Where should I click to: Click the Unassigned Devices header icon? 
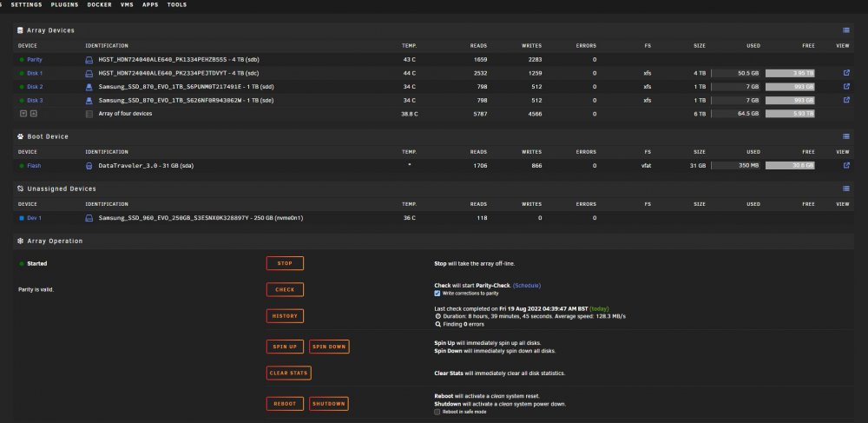coord(21,188)
